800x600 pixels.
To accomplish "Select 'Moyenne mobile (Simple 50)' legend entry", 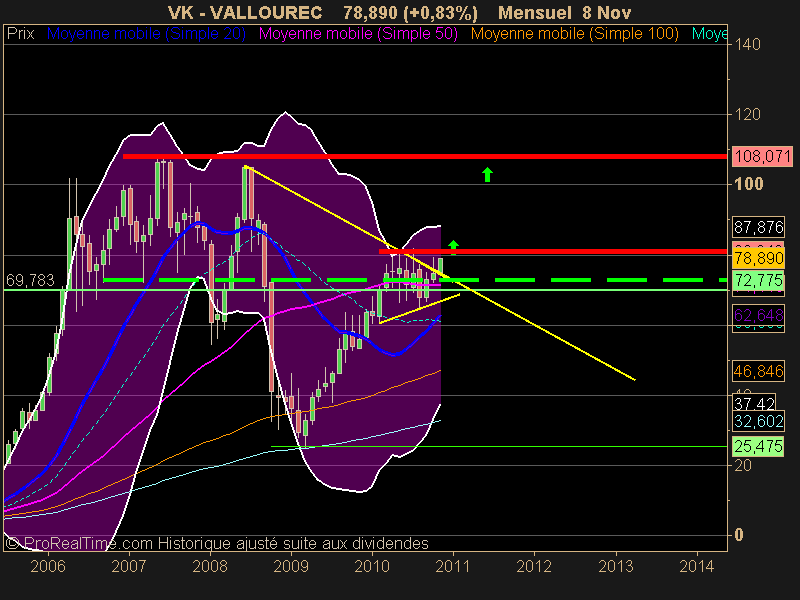I will click(358, 34).
